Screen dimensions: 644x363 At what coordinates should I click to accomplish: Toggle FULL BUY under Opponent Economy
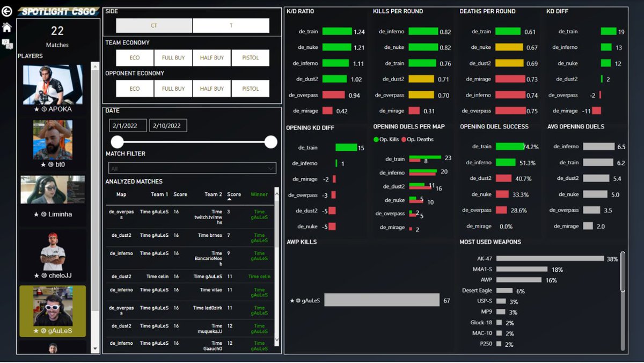(x=173, y=89)
